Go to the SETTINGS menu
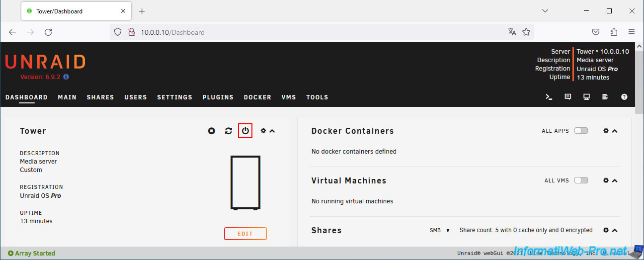Viewport: 644px width, 260px height. (x=174, y=97)
